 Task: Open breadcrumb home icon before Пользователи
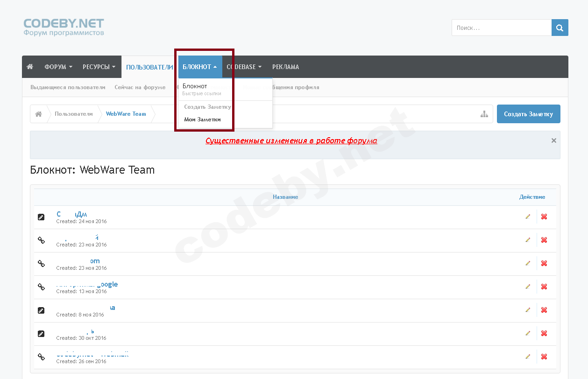[39, 114]
